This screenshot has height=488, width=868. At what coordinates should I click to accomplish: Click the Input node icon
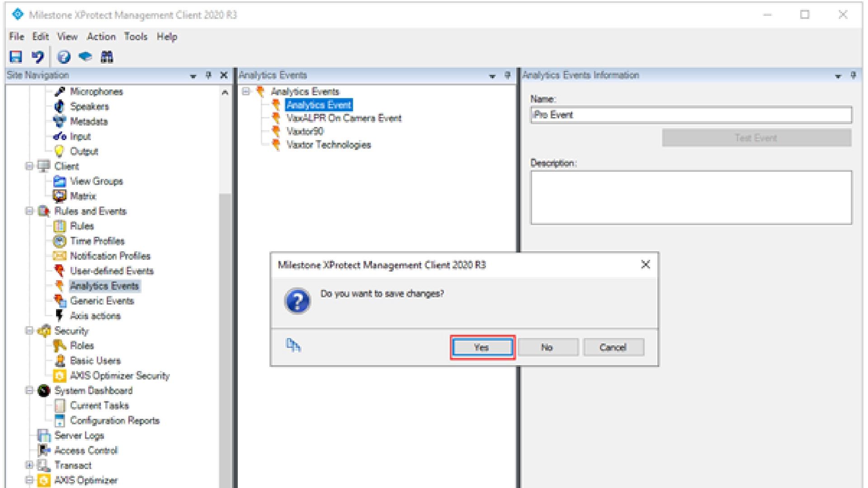(x=60, y=136)
